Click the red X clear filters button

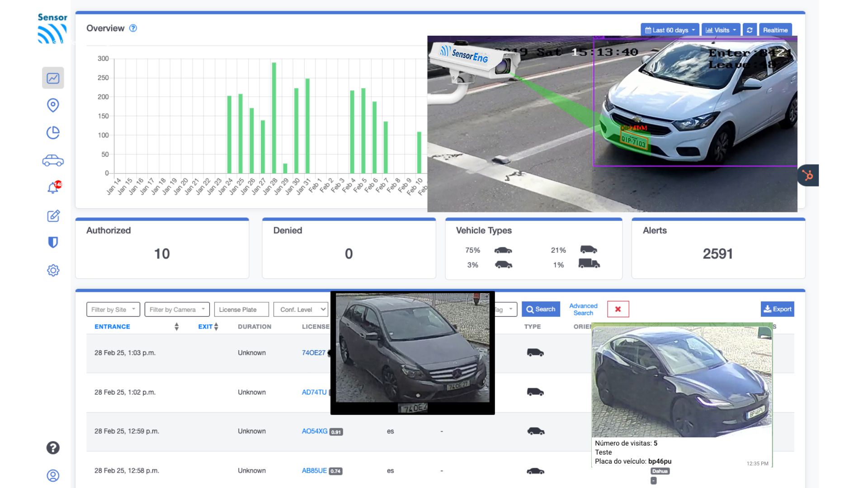(618, 309)
